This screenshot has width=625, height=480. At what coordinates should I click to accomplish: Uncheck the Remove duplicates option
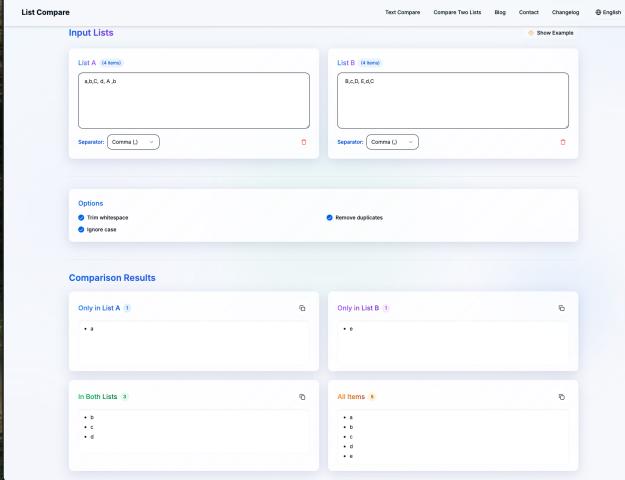pyautogui.click(x=330, y=217)
